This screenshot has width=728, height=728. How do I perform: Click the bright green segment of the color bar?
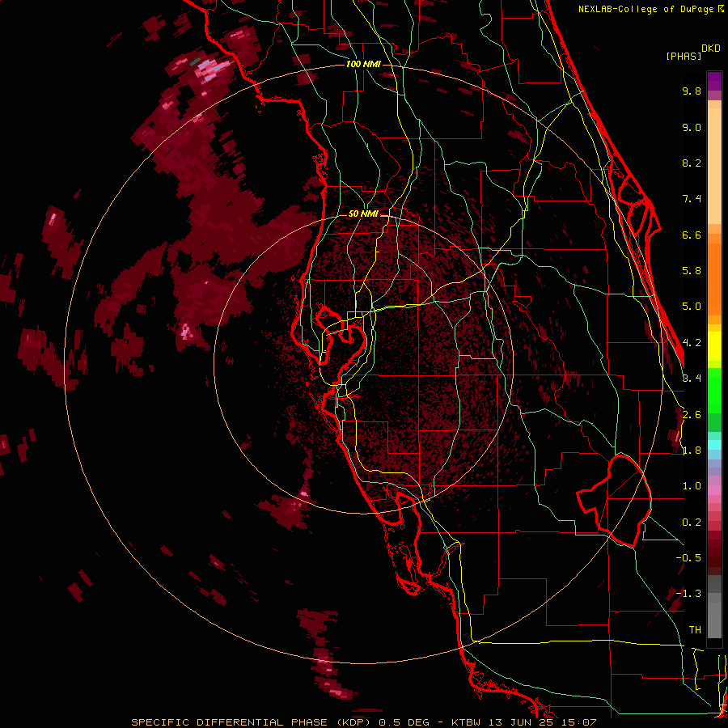(714, 390)
